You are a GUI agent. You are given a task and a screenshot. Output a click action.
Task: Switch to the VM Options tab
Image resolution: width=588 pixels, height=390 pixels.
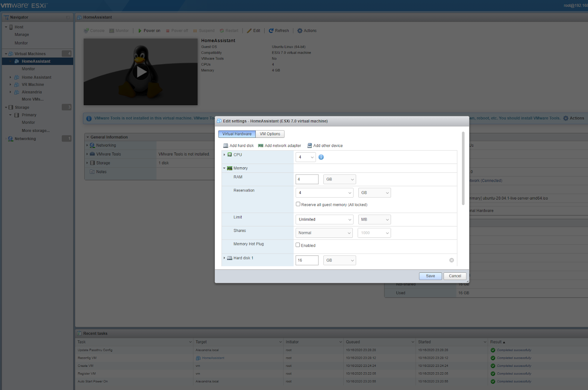[270, 134]
